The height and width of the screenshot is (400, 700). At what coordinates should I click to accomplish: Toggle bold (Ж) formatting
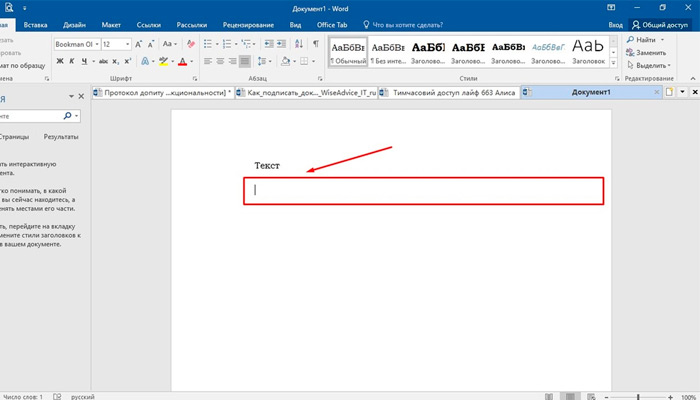tap(60, 61)
